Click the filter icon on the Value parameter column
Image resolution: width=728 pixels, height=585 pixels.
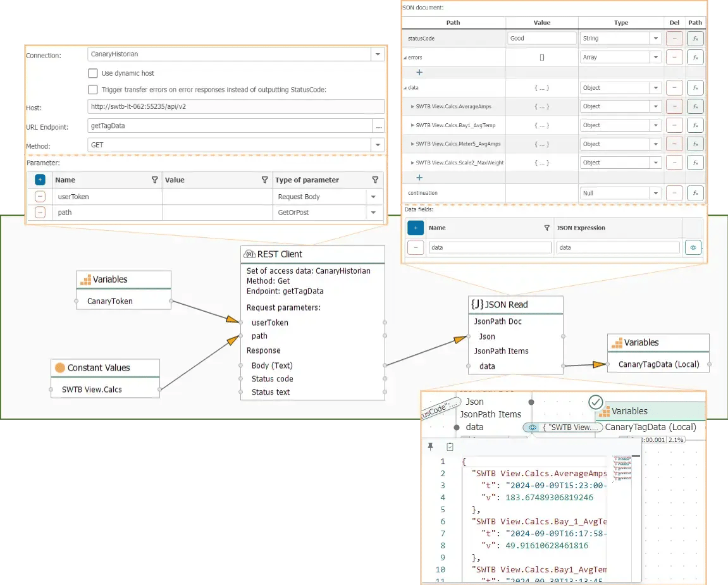[x=265, y=180]
